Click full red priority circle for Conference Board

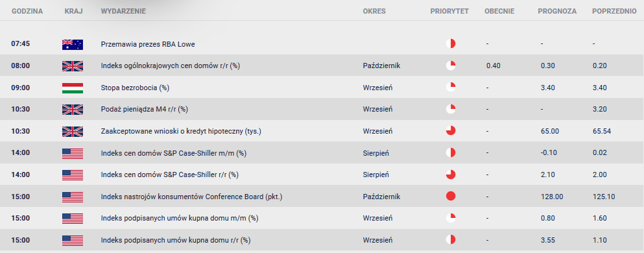click(x=451, y=197)
